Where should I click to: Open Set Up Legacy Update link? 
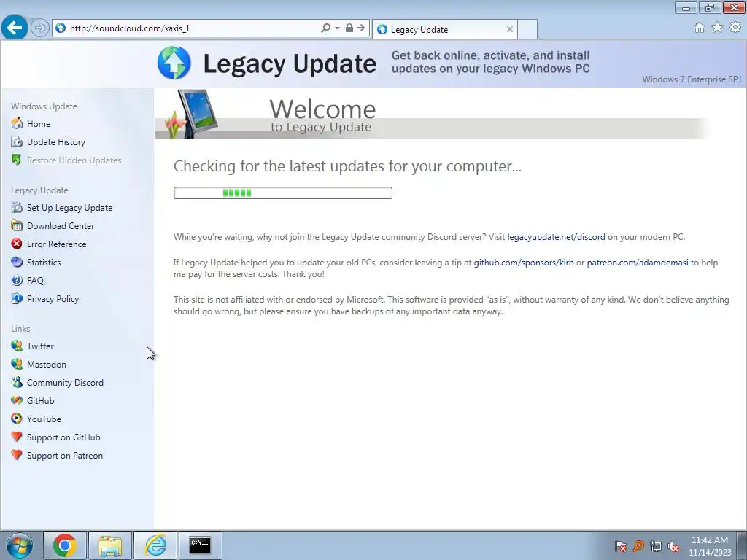click(x=69, y=208)
